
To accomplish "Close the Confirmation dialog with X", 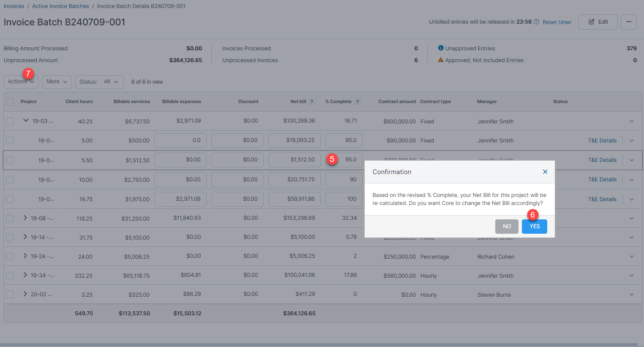I will 545,172.
